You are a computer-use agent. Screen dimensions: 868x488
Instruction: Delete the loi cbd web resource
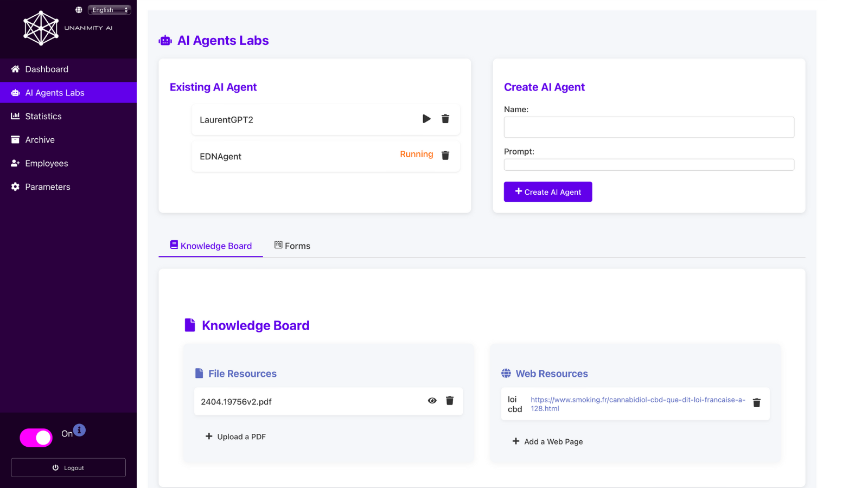(x=757, y=403)
